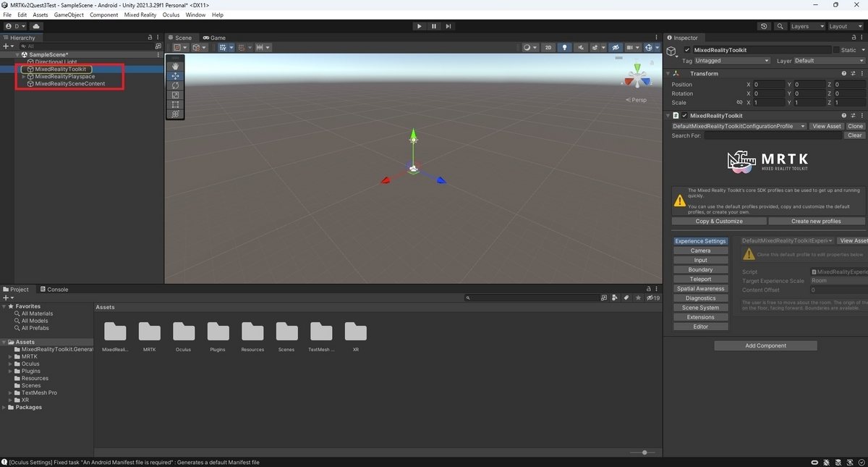Activate the Rotate tool

click(174, 85)
